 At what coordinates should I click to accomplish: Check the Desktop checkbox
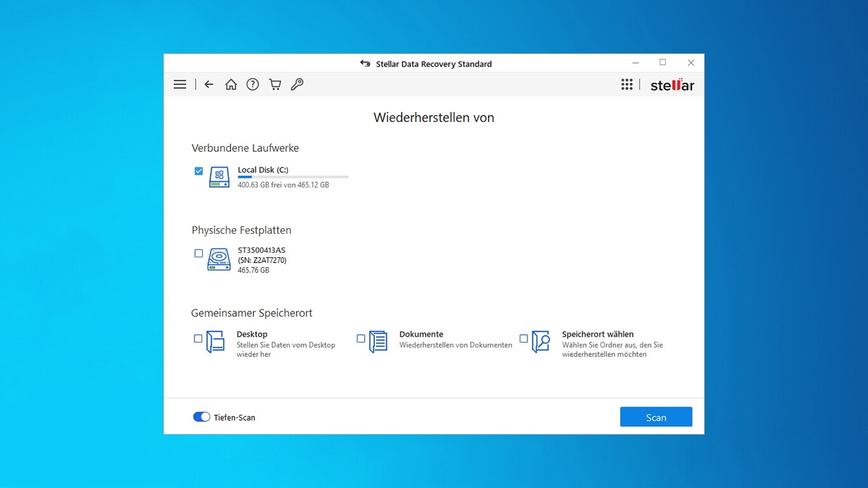click(x=198, y=339)
